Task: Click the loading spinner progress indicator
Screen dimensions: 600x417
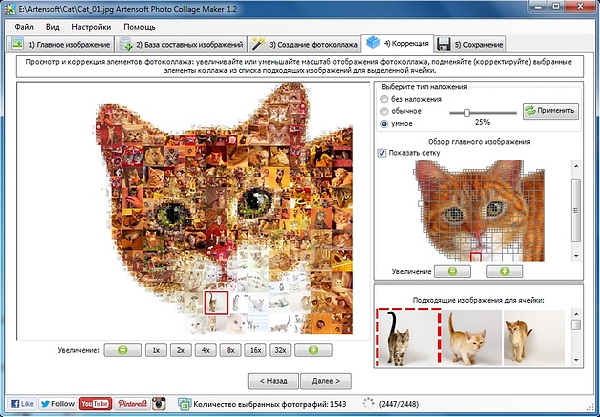Action: tap(368, 404)
